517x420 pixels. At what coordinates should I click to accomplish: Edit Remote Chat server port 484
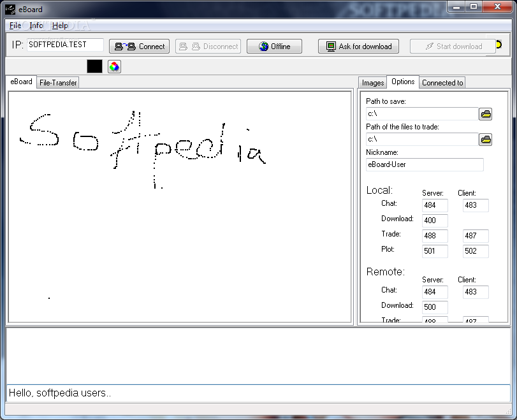[435, 292]
